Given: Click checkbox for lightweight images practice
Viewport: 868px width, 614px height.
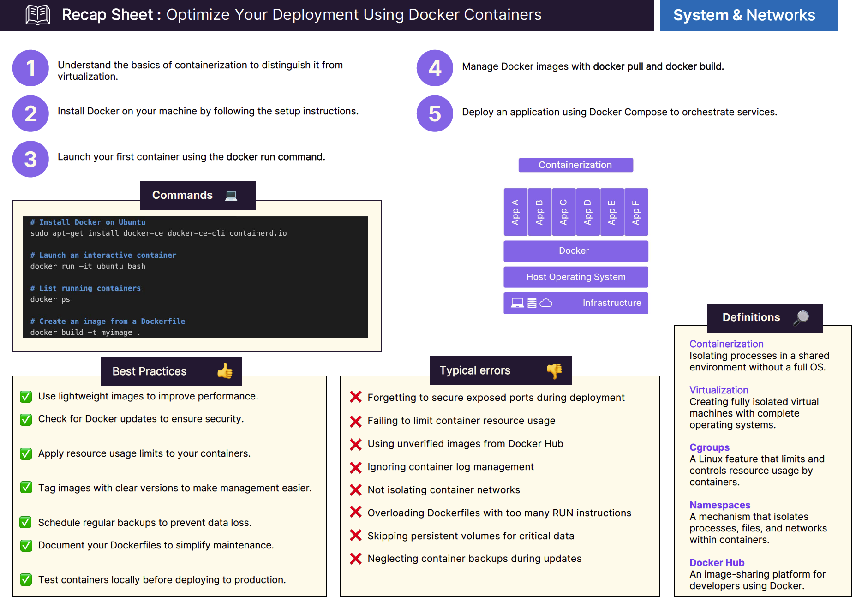Looking at the screenshot, I should pyautogui.click(x=26, y=397).
